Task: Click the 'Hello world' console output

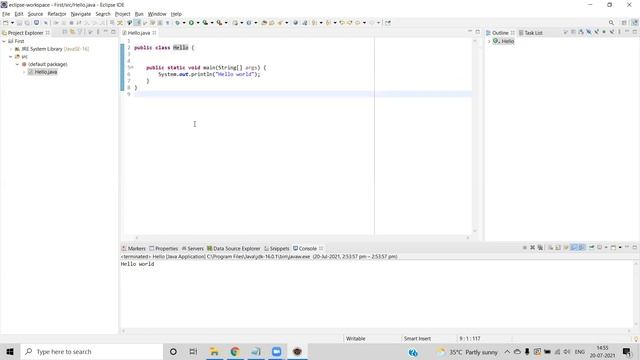Action: [137, 264]
